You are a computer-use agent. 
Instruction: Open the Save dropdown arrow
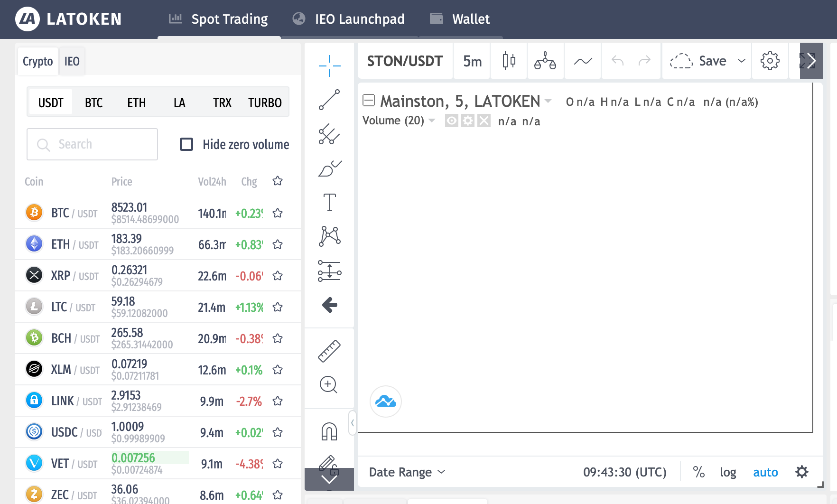[x=741, y=61]
